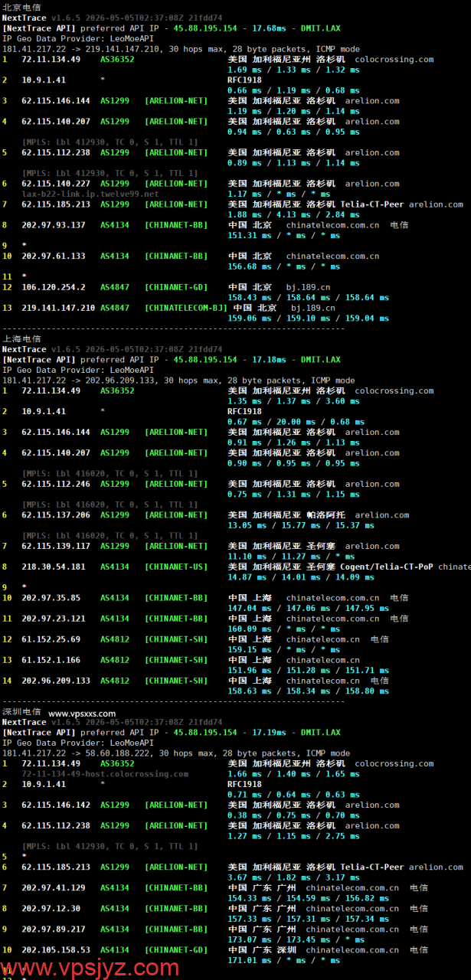Viewport: 471px width, 980px height.
Task: Select hop IP 218.30.54.181
Action: (x=53, y=567)
